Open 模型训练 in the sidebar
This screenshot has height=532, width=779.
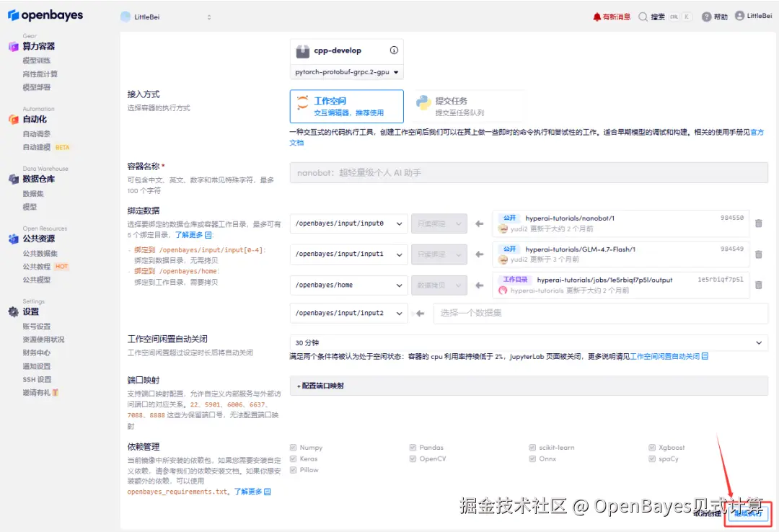click(36, 61)
